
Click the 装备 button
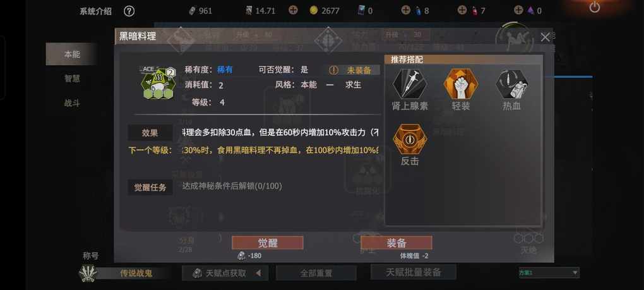coord(397,243)
